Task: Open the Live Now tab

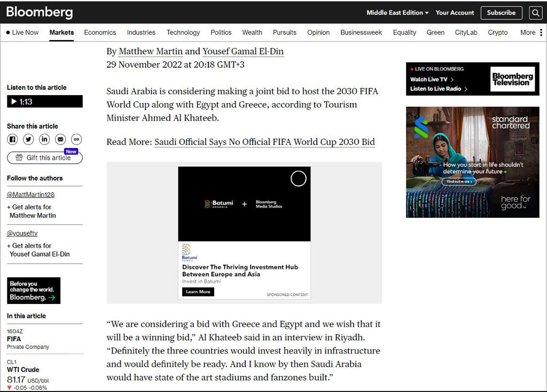Action: 22,33
